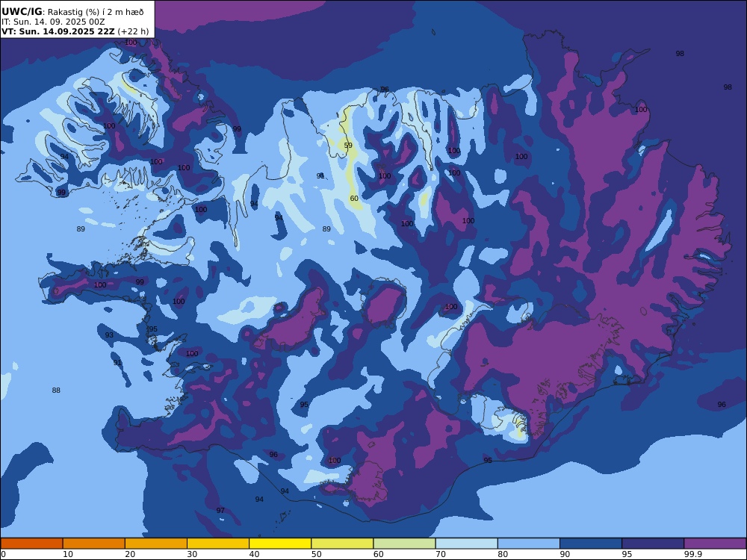Click the '97' value label on the map
The width and height of the screenshot is (747, 560).
[x=220, y=511]
